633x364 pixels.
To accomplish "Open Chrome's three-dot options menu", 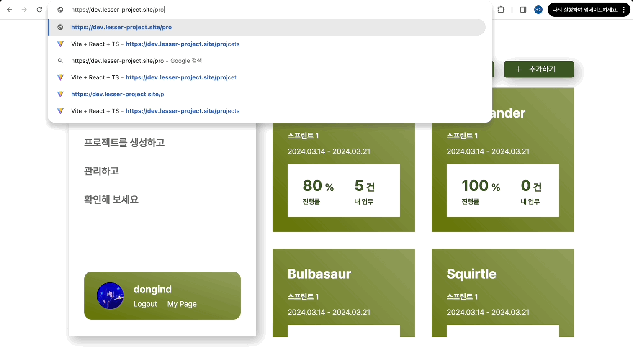I will point(624,9).
